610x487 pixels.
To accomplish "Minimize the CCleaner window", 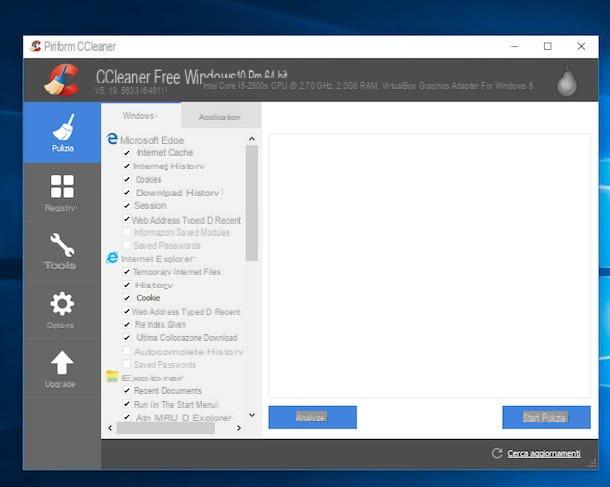I will coord(514,46).
